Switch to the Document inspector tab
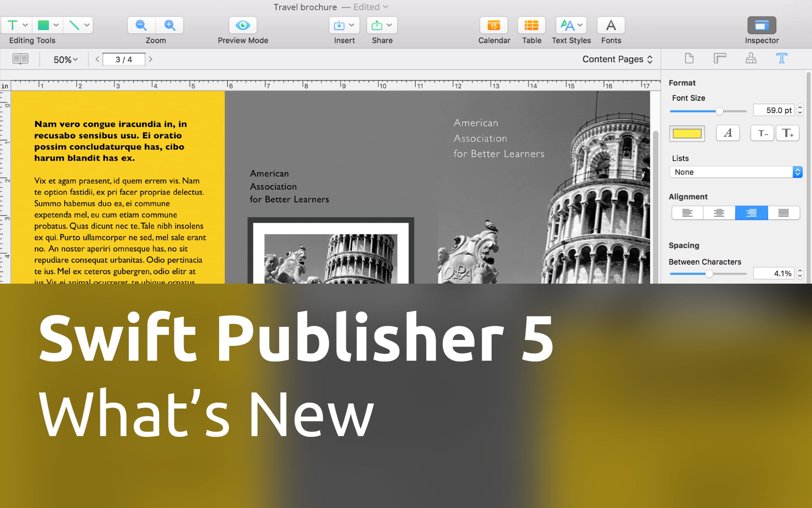The height and width of the screenshot is (508, 812). 689,58
